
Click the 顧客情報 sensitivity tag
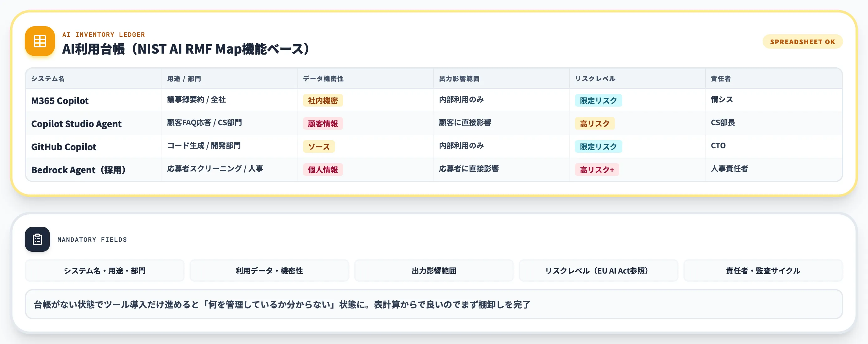(323, 123)
